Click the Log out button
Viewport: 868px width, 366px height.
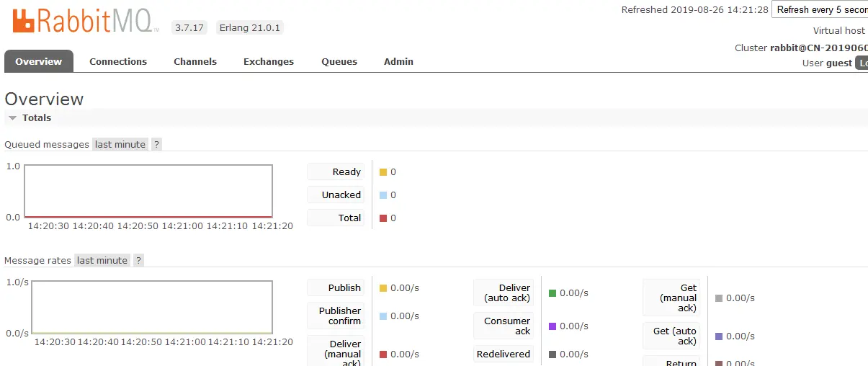tap(862, 63)
